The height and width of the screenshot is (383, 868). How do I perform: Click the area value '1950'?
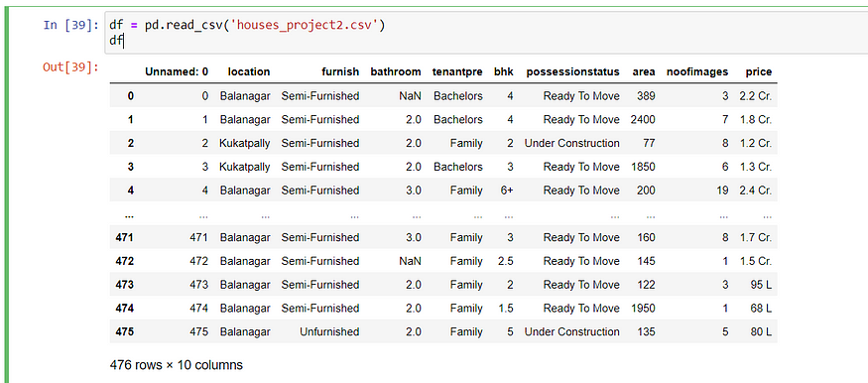(643, 309)
